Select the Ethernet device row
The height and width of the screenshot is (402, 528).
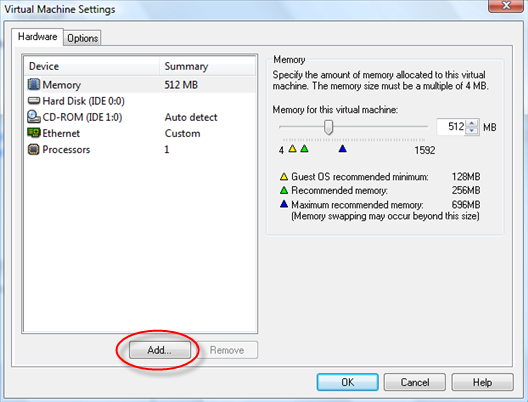[140, 133]
